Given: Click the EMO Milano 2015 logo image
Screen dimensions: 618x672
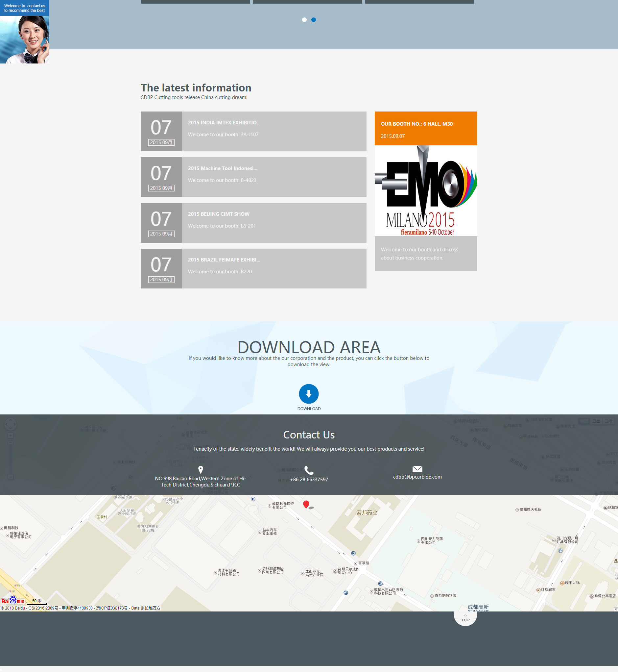Looking at the screenshot, I should coord(426,191).
